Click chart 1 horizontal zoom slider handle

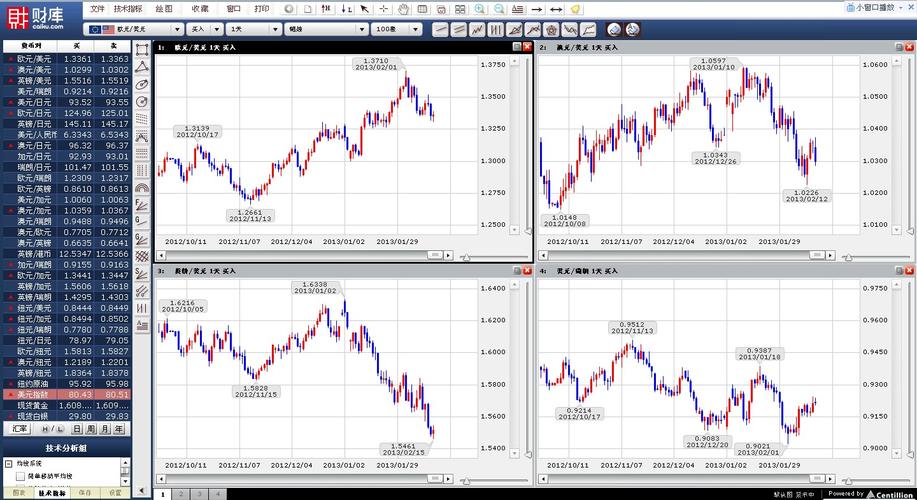[466, 257]
